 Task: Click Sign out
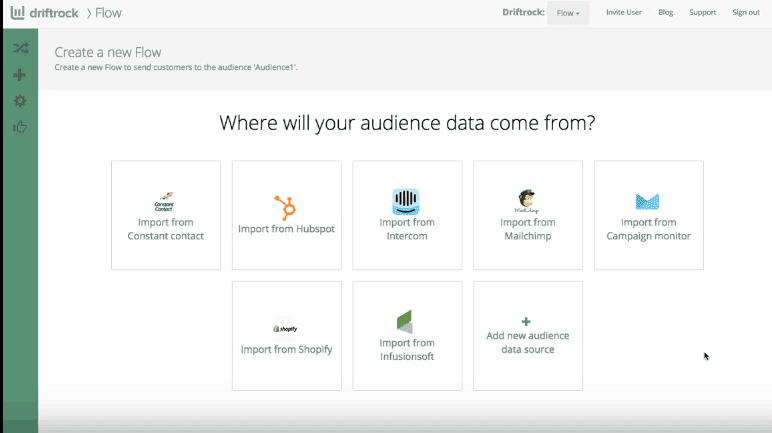pos(746,12)
